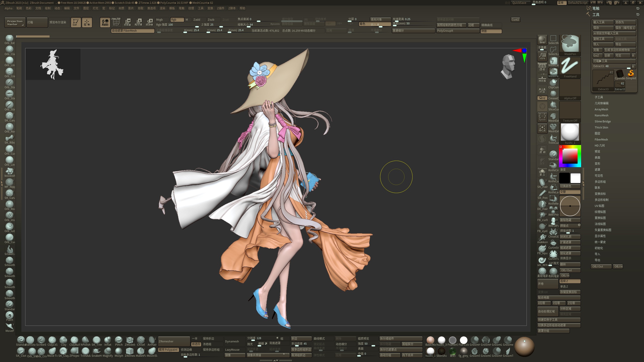This screenshot has height=362, width=644.
Task: Click the ZRemesher button
Action: [174, 341]
